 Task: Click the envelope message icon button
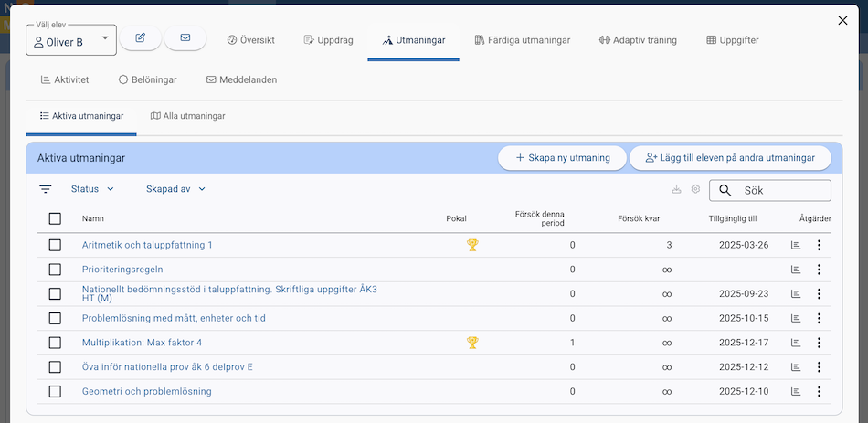tap(185, 37)
